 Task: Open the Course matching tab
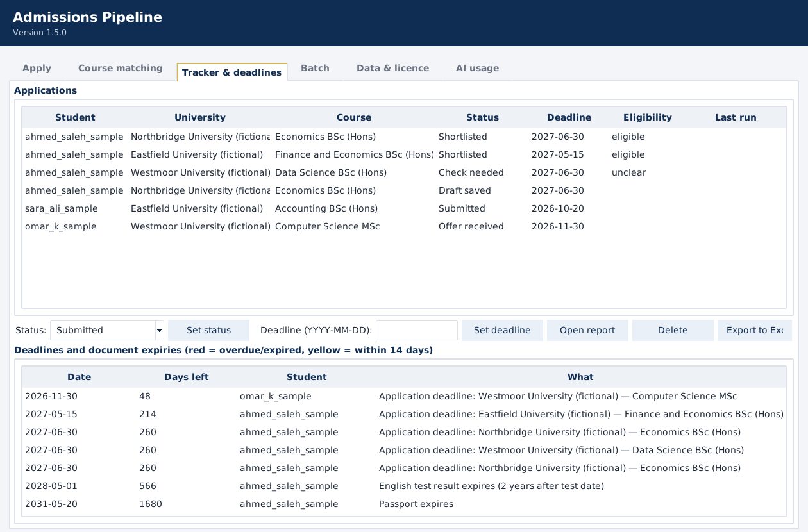[121, 68]
